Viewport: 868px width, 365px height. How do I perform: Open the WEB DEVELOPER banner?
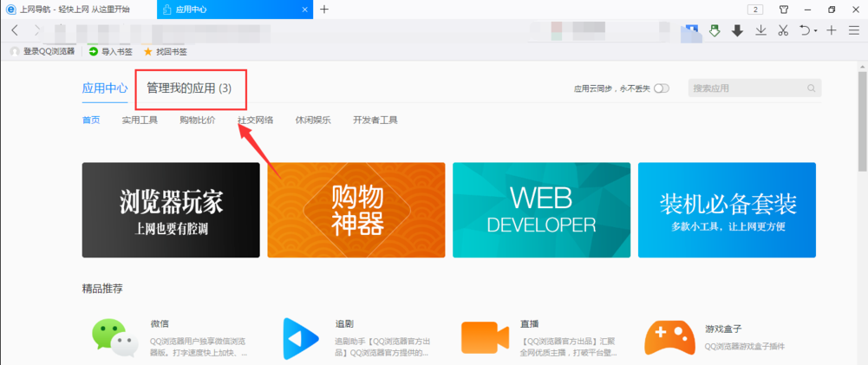[541, 210]
